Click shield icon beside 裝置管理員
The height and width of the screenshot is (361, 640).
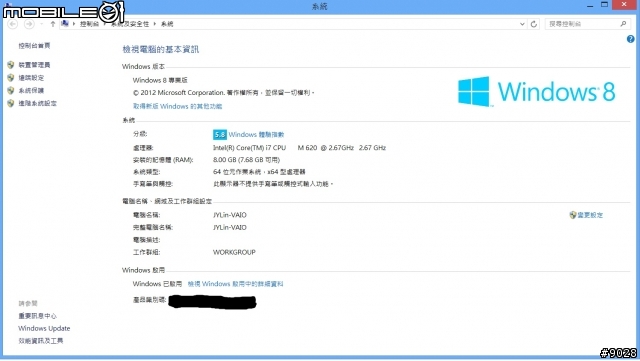(x=11, y=65)
